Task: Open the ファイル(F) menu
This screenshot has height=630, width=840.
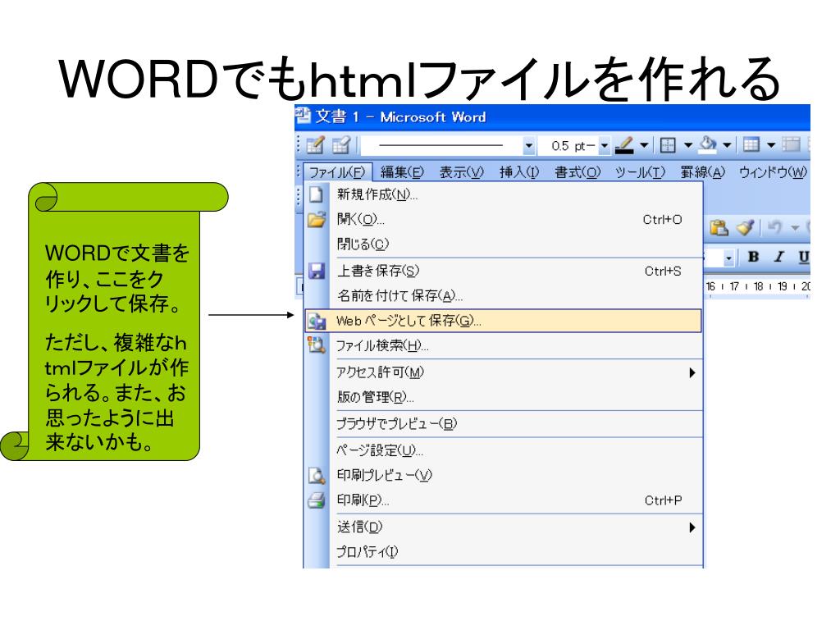Action: pos(337,172)
